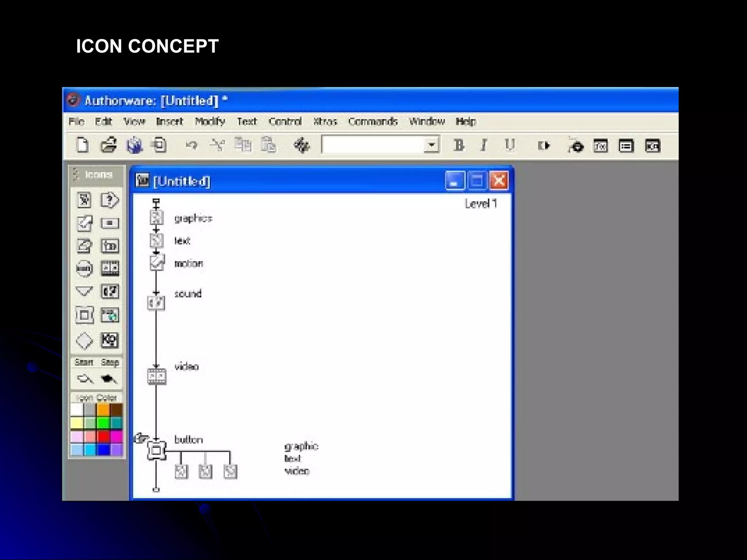
Task: Toggle Underline text formatting
Action: click(x=510, y=145)
